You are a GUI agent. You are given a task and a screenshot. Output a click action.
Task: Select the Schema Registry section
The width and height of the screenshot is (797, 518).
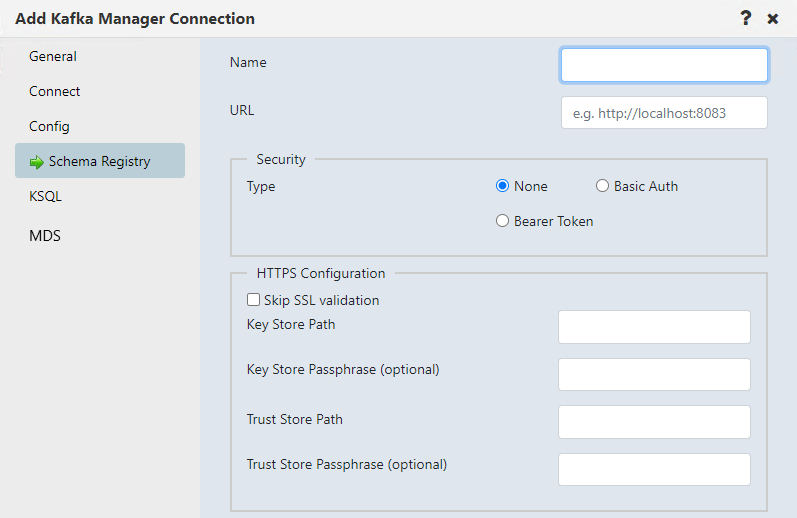tap(100, 161)
